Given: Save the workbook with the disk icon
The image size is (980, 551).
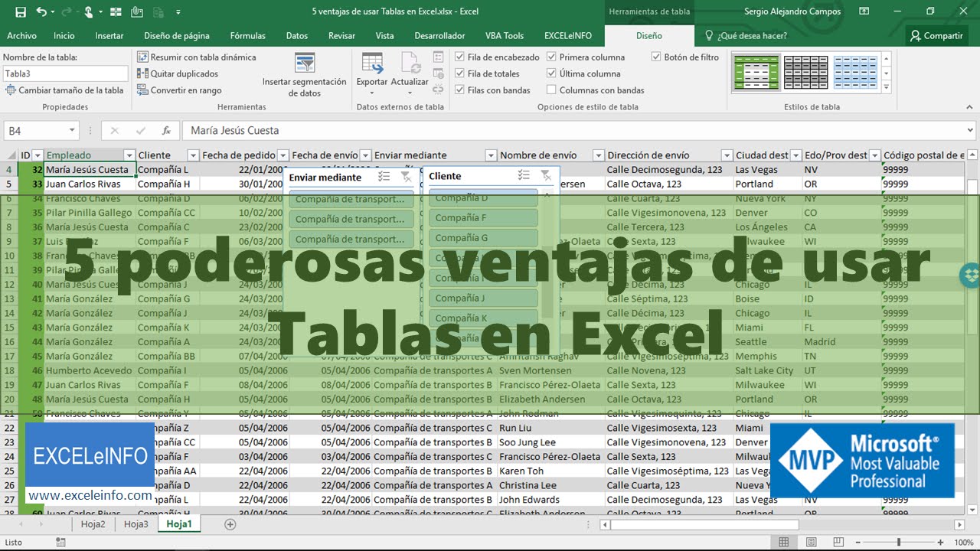Looking at the screenshot, I should coord(21,11).
